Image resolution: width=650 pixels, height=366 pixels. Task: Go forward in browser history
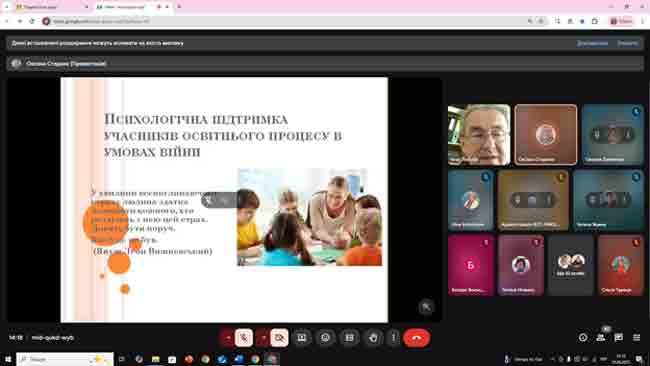(x=19, y=21)
